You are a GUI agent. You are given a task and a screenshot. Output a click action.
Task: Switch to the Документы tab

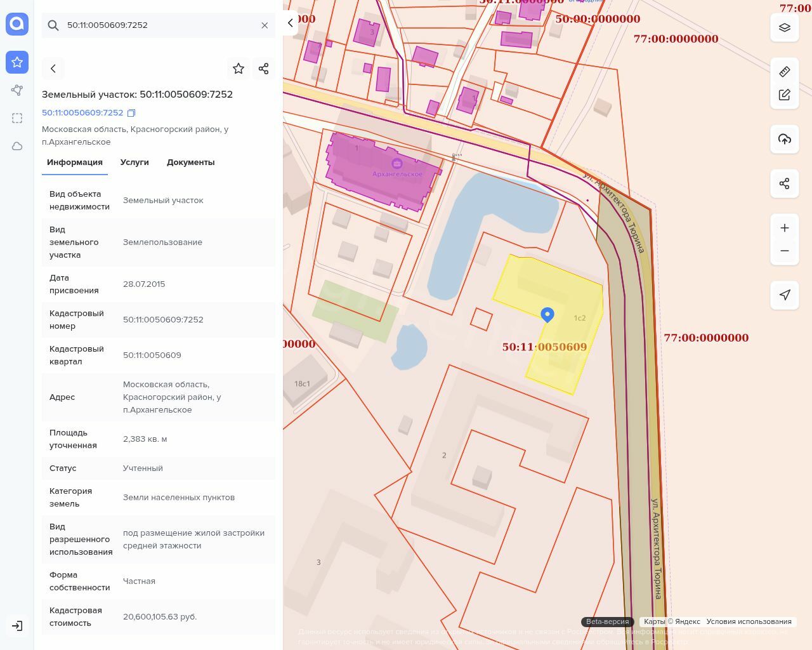point(191,162)
